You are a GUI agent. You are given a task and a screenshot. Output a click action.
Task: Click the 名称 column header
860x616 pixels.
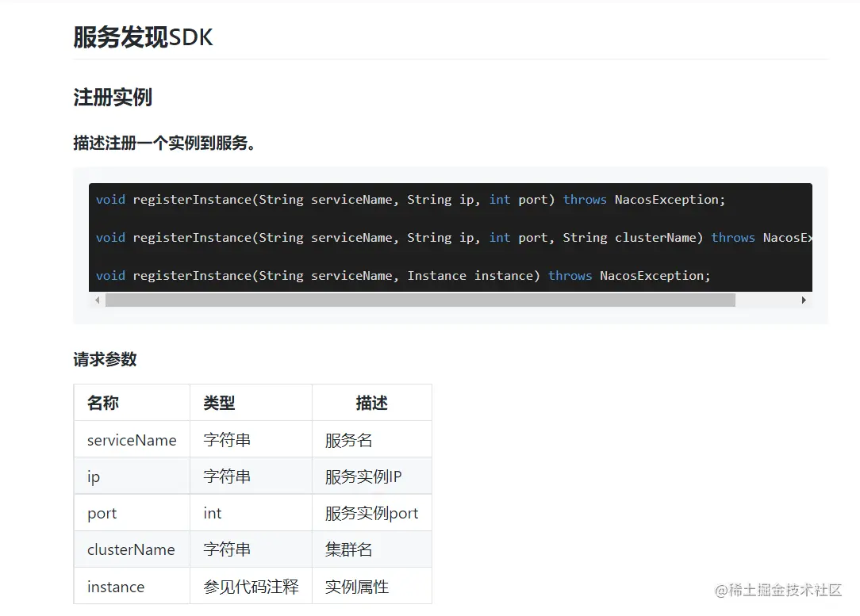coord(132,403)
